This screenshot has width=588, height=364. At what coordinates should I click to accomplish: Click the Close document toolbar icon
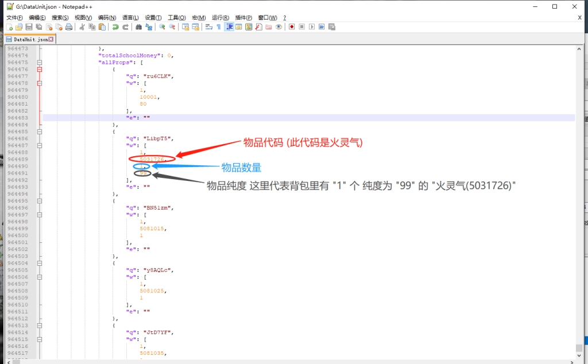point(49,27)
